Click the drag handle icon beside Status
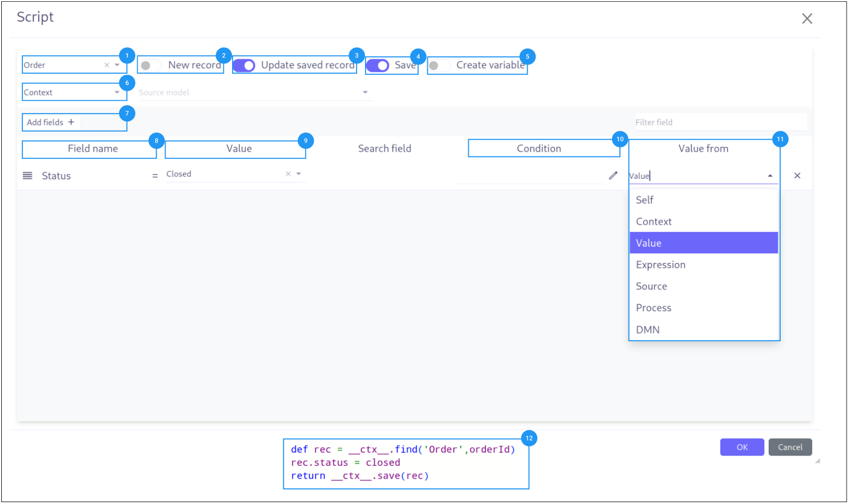 [x=27, y=175]
